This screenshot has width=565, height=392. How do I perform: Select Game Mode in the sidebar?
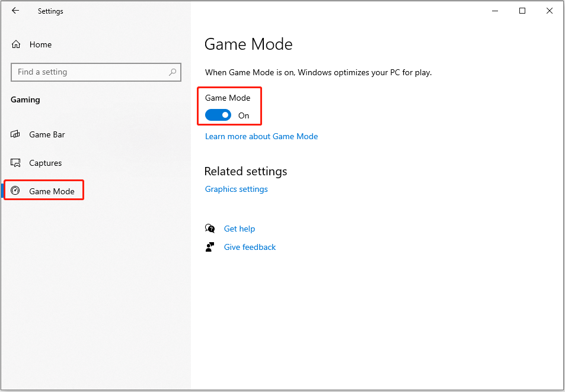pyautogui.click(x=52, y=191)
